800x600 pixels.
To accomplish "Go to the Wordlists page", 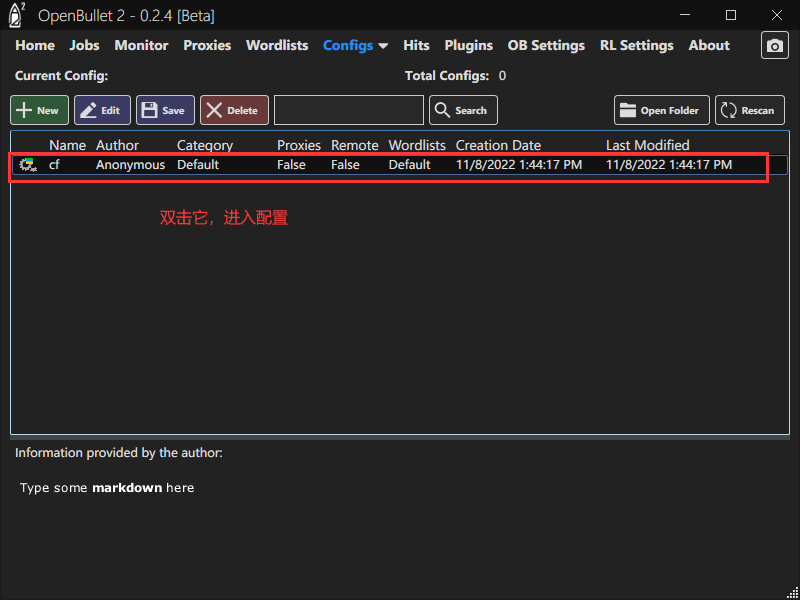I will tap(277, 45).
